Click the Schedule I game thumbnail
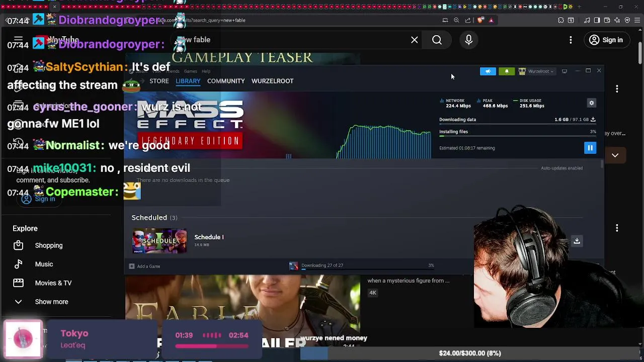Screen dimensions: 644x362 point(159,241)
